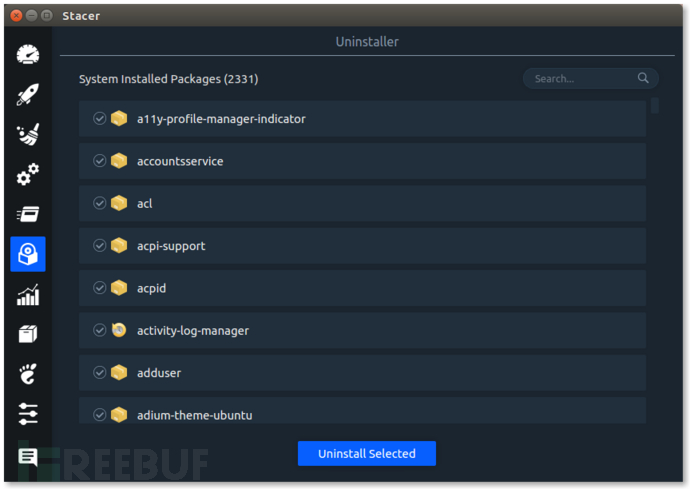Image resolution: width=690 pixels, height=489 pixels.
Task: Open GNOME Settings footprint icon
Action: [x=28, y=374]
